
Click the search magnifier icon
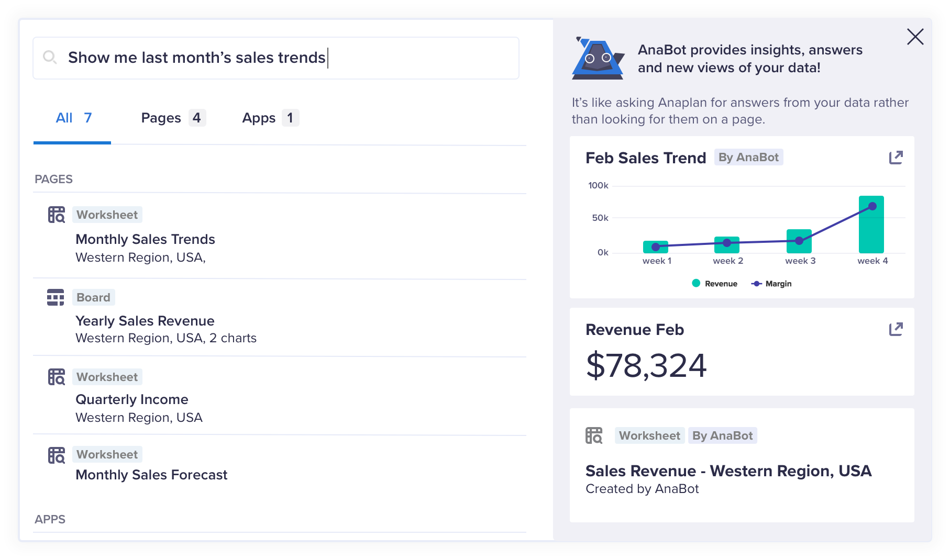pos(50,57)
